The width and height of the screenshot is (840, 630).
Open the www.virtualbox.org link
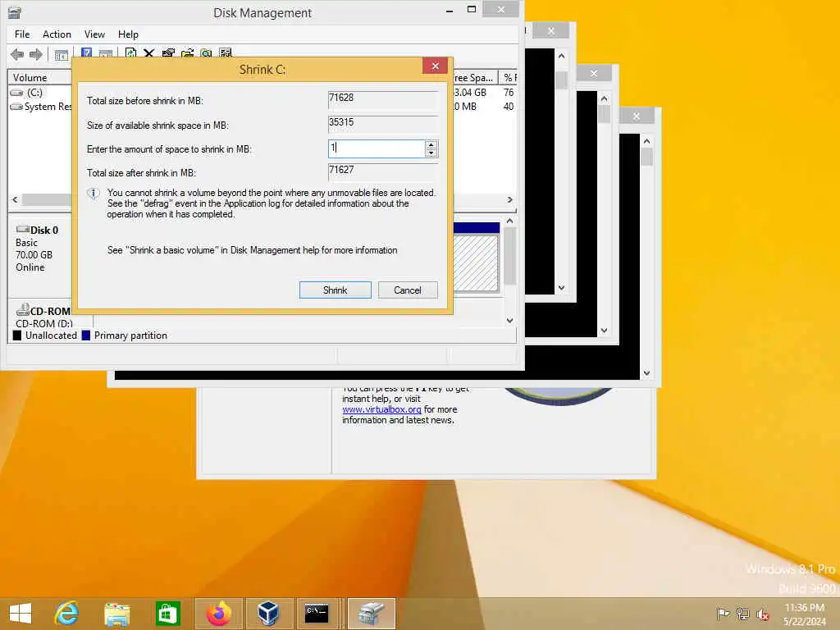click(381, 409)
